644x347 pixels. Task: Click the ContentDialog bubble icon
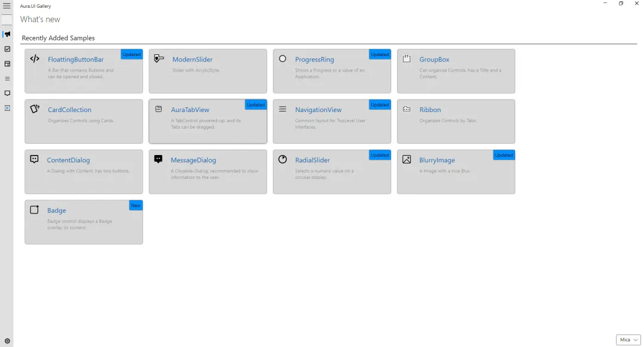(x=35, y=159)
